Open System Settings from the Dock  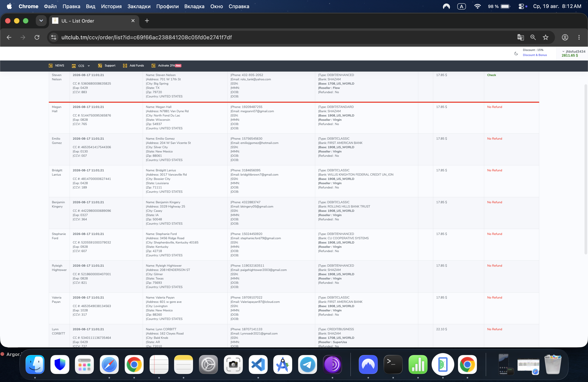click(208, 364)
